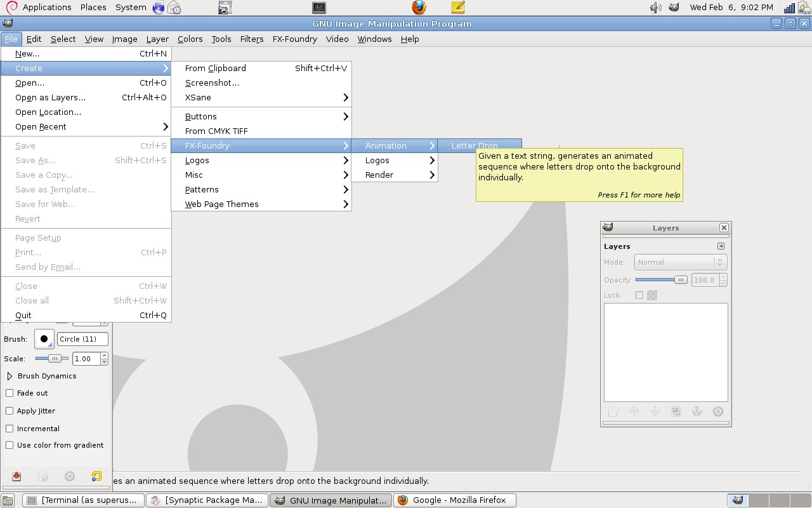Click the clock showing Wed Feb 6, 9:02 PM
812x508 pixels.
(x=731, y=8)
